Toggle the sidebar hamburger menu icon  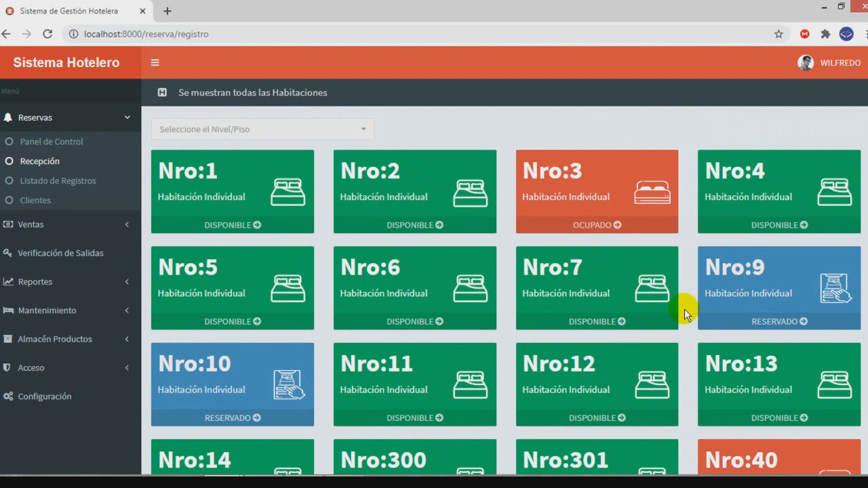click(x=155, y=62)
